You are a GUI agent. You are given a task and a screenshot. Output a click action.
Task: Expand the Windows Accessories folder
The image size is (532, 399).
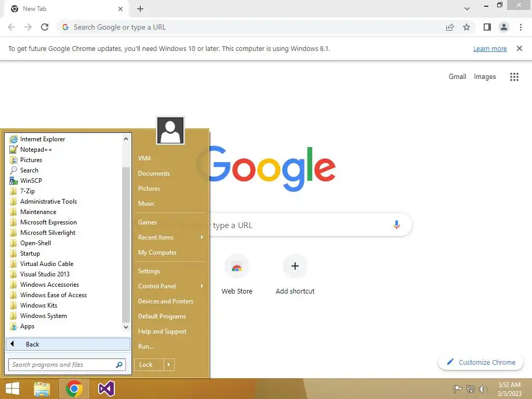coord(49,285)
